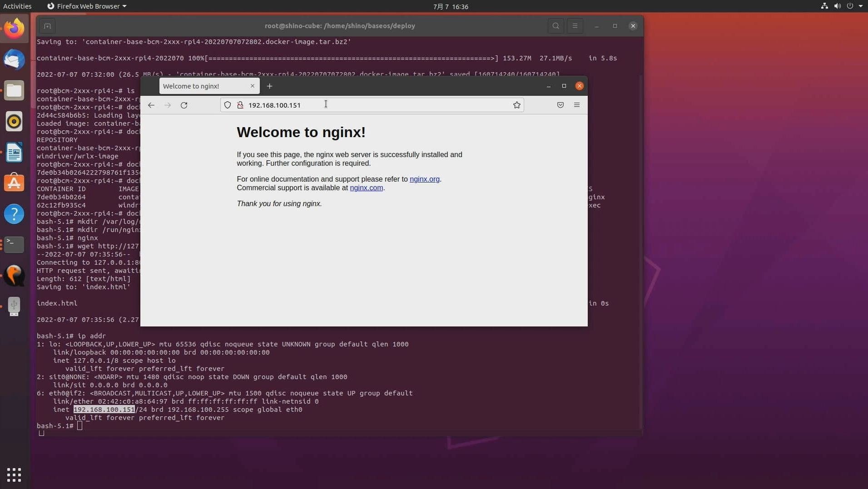Focus the address bar showing 192.168.100.151

pyautogui.click(x=372, y=105)
